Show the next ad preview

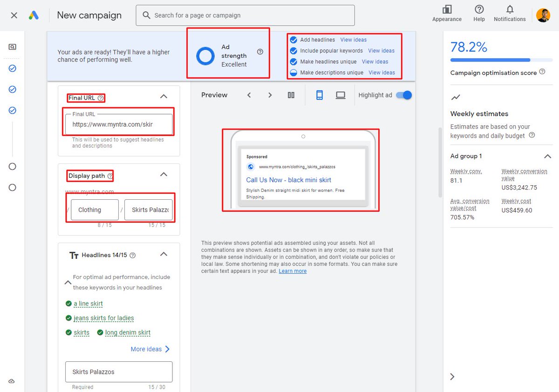pyautogui.click(x=270, y=95)
